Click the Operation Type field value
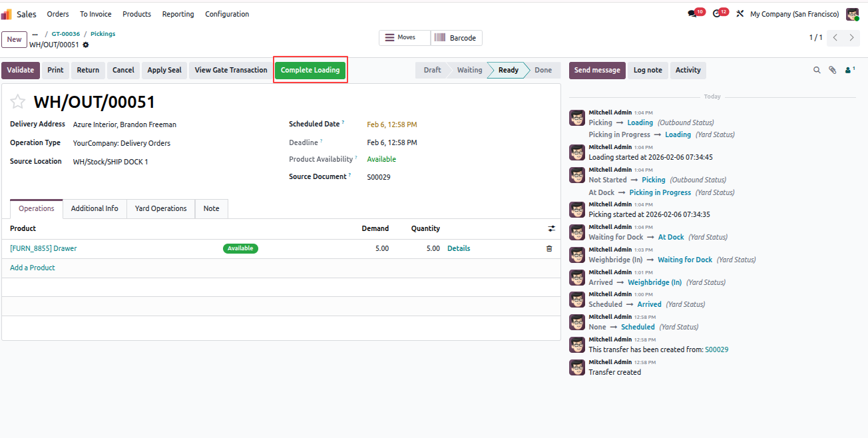This screenshot has width=868, height=438. [122, 143]
